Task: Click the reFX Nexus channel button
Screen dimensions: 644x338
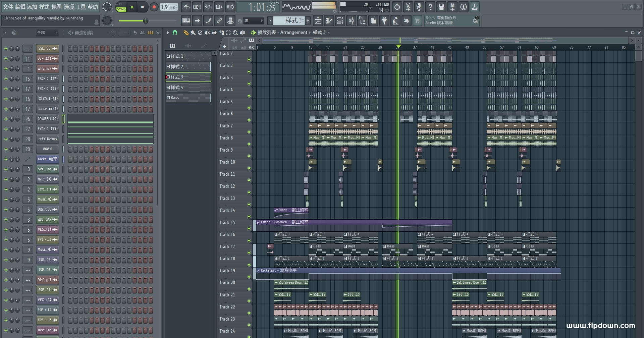Action: click(x=47, y=139)
